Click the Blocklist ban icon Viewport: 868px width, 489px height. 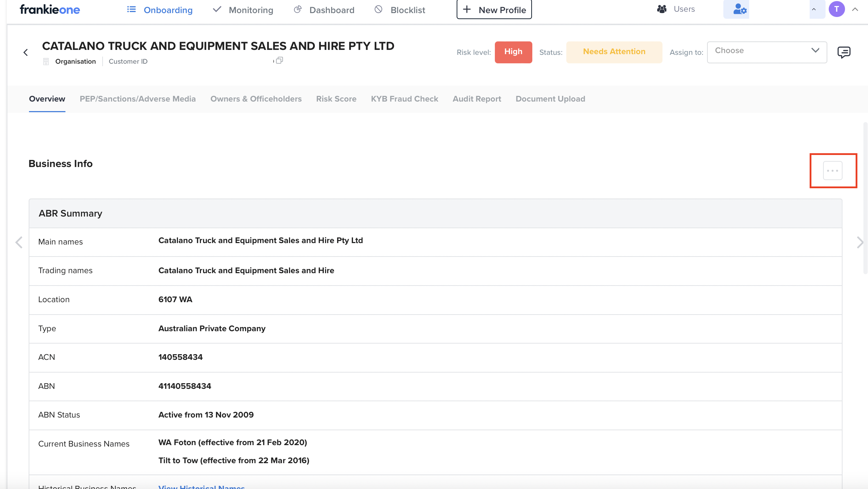tap(378, 9)
